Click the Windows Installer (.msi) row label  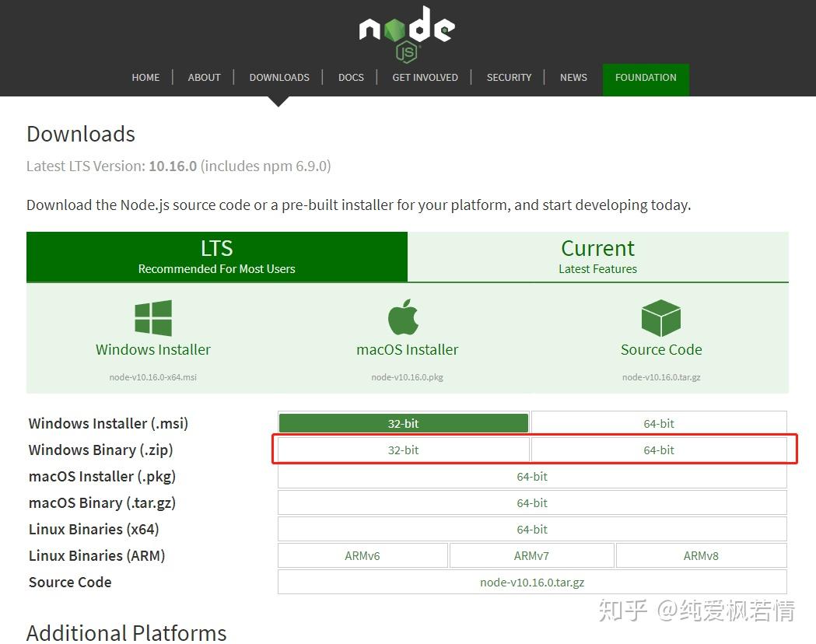click(108, 423)
